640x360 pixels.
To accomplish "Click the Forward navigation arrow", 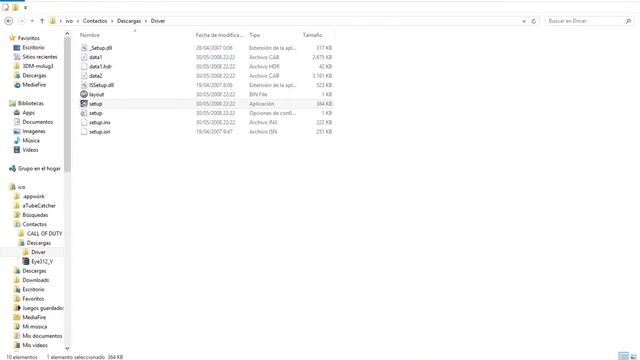I will 22,21.
